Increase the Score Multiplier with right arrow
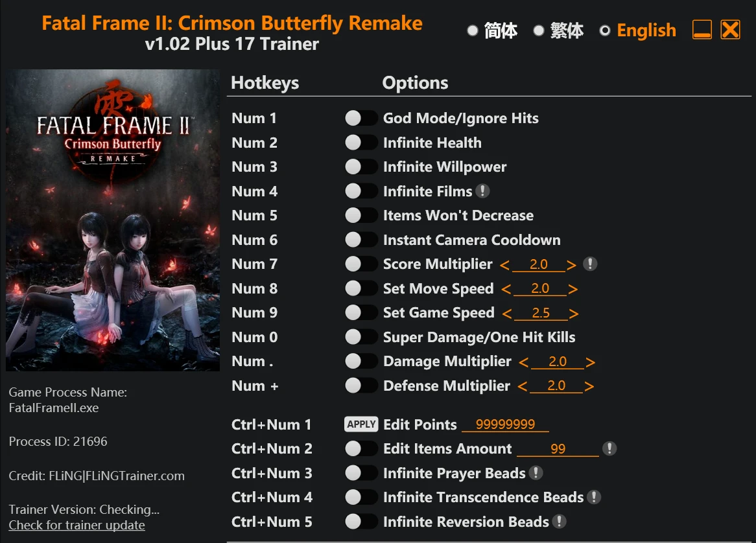Viewport: 756px width, 543px height. 571,265
